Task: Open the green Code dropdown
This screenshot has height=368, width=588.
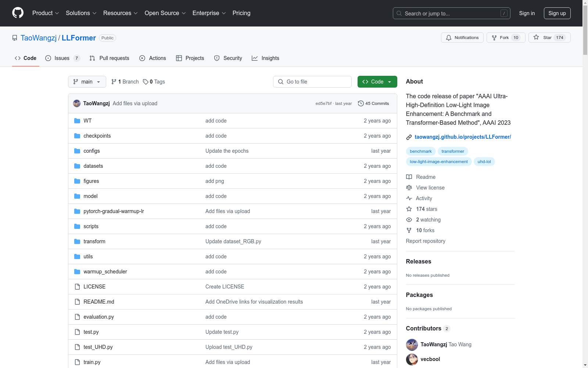Action: [377, 82]
